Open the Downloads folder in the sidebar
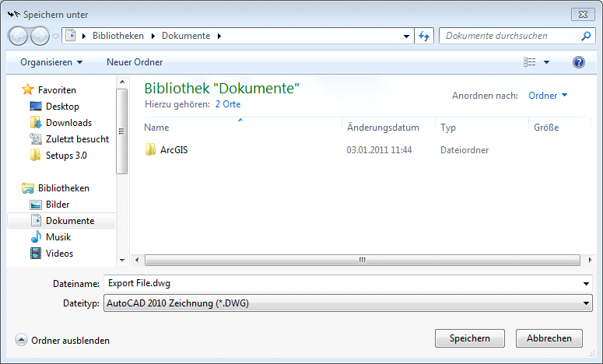Viewport: 603px width, 364px height. tap(68, 123)
